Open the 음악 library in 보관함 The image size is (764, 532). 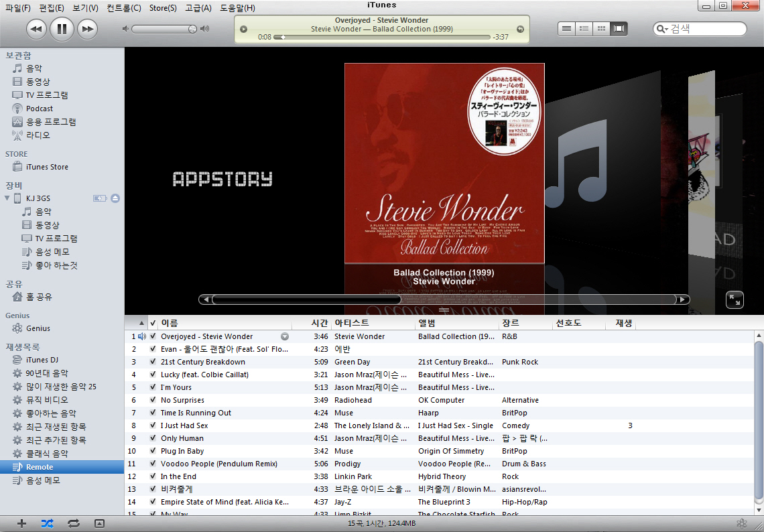point(34,69)
